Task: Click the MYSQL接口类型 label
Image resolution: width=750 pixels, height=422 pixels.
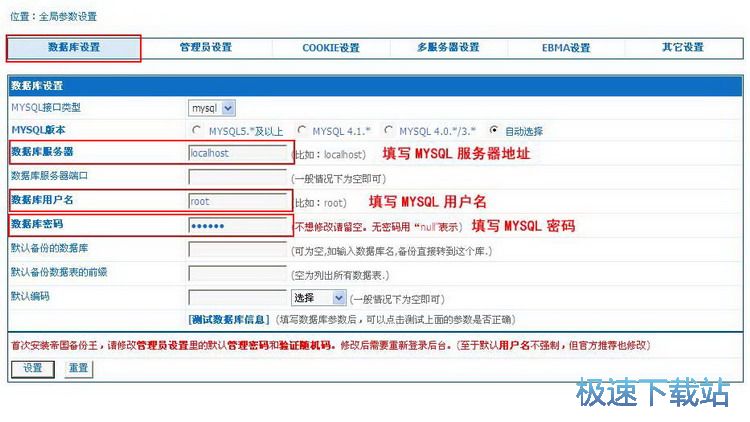Action: tap(46, 107)
